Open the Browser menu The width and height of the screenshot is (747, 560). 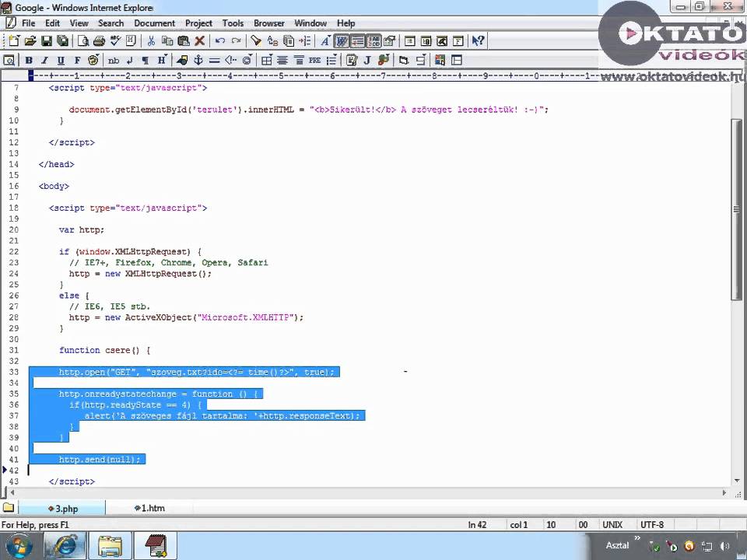(x=268, y=23)
